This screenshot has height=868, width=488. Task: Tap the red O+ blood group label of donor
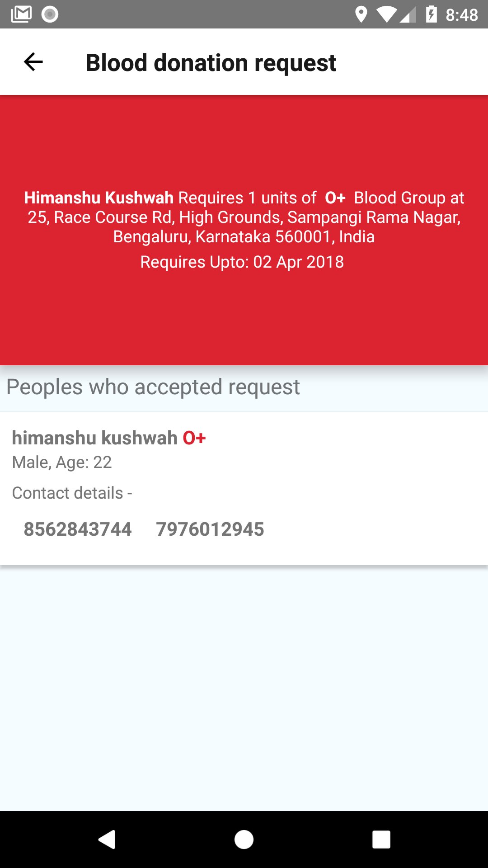pos(194,438)
